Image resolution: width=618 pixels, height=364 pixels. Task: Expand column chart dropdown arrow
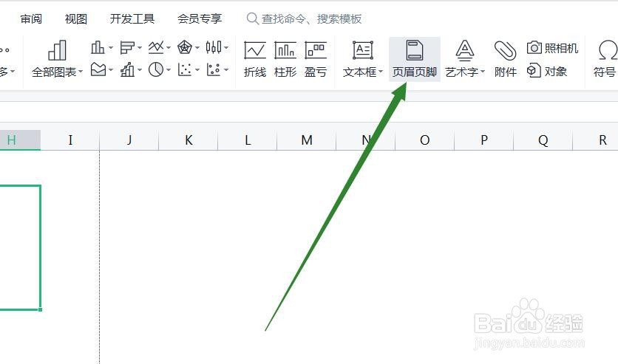click(111, 48)
